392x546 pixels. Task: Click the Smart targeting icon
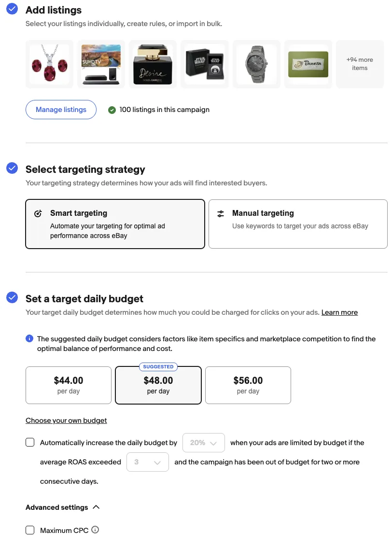(38, 213)
